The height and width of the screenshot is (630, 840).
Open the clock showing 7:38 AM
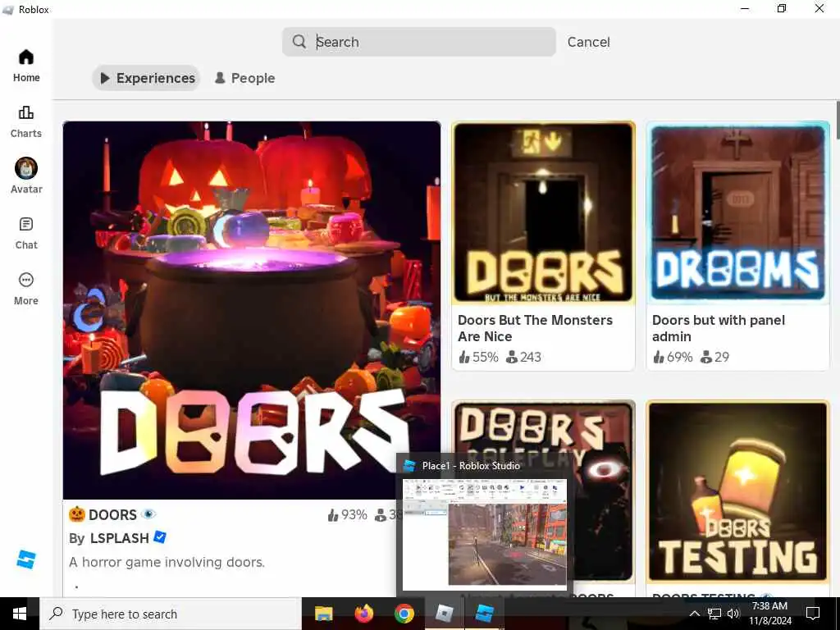coord(769,614)
